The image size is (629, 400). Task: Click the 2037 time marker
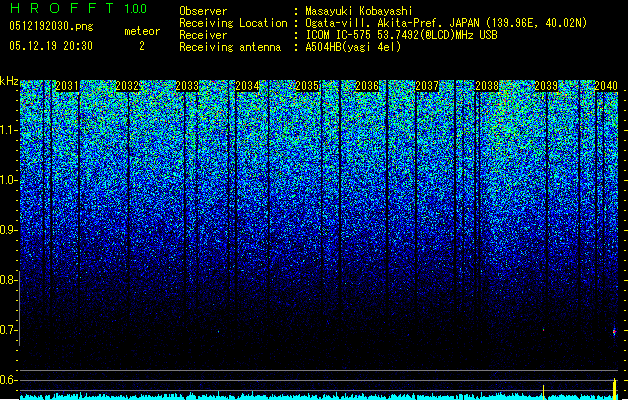[x=427, y=86]
